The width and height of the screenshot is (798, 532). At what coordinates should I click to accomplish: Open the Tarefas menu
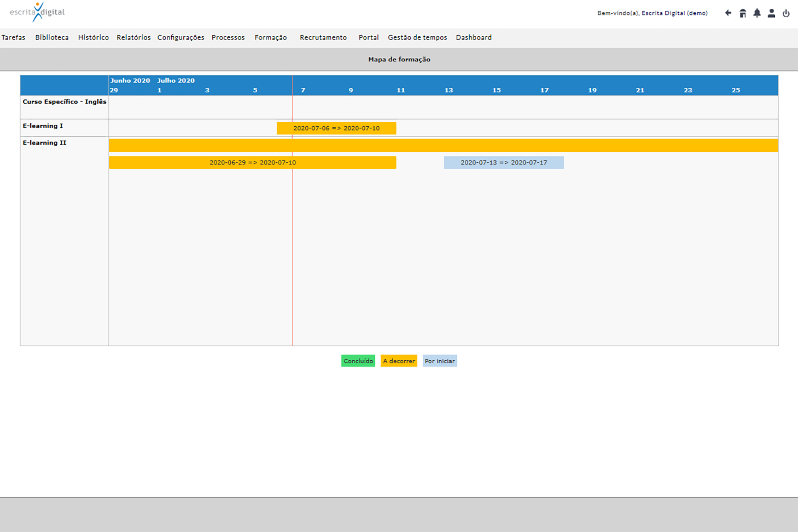tap(13, 37)
